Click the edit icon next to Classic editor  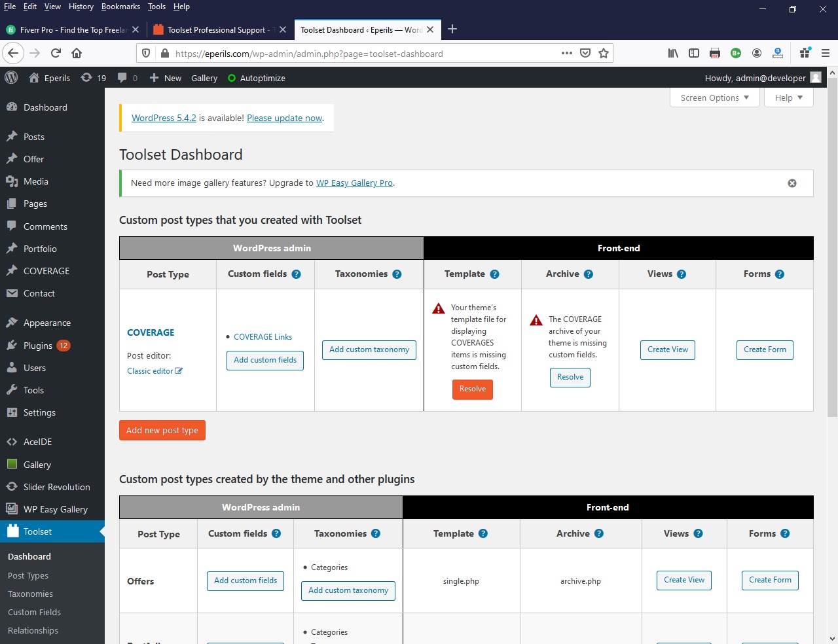point(179,371)
